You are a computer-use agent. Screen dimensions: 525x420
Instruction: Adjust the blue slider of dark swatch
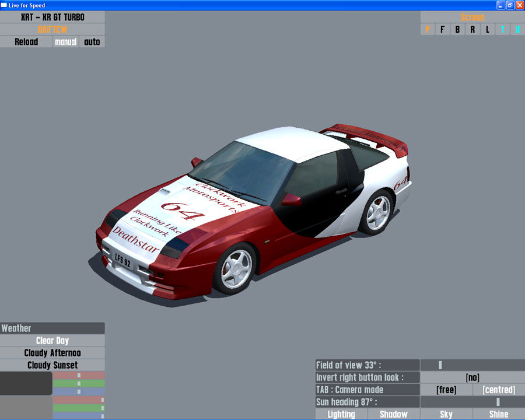[x=79, y=391]
